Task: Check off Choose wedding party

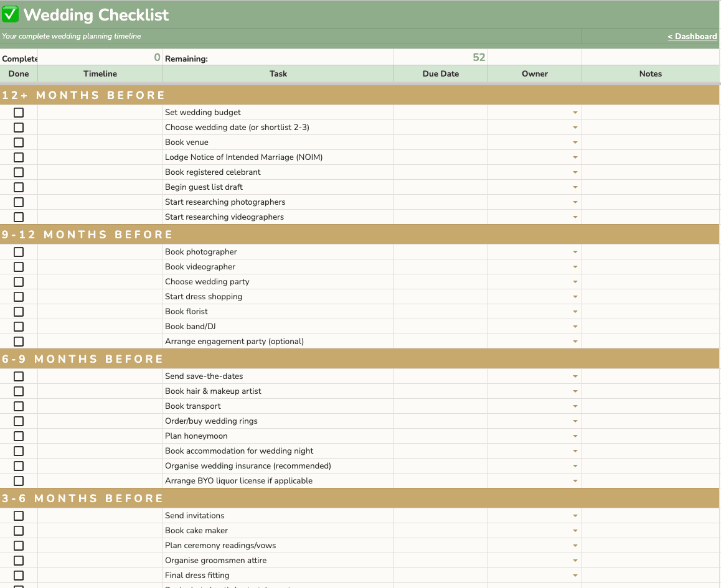Action: pyautogui.click(x=19, y=282)
